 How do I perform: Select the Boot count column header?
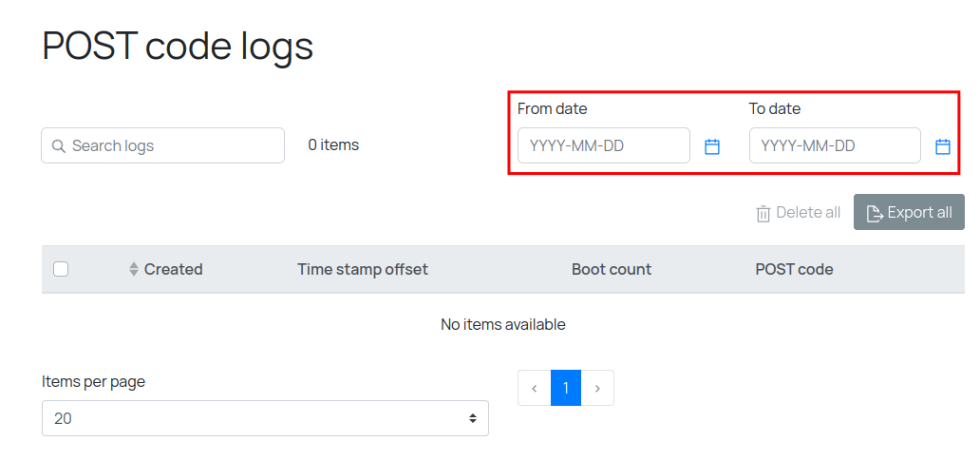tap(612, 270)
